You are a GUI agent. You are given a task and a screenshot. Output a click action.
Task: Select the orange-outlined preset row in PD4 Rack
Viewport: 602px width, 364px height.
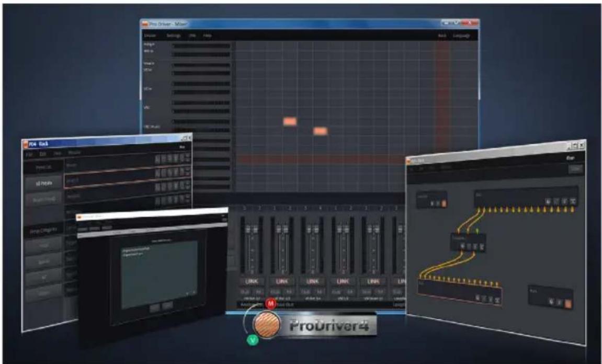(128, 177)
